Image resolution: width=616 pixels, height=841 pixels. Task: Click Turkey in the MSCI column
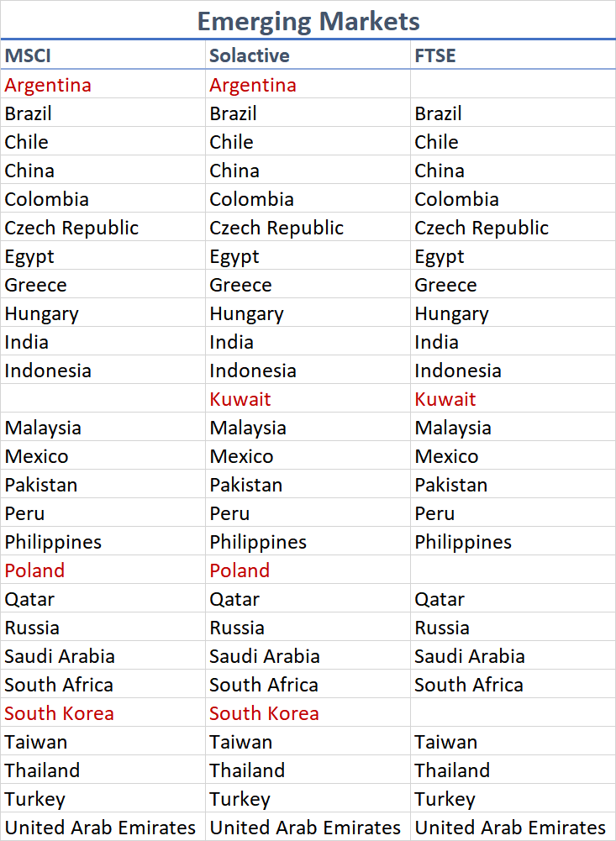pos(34,799)
